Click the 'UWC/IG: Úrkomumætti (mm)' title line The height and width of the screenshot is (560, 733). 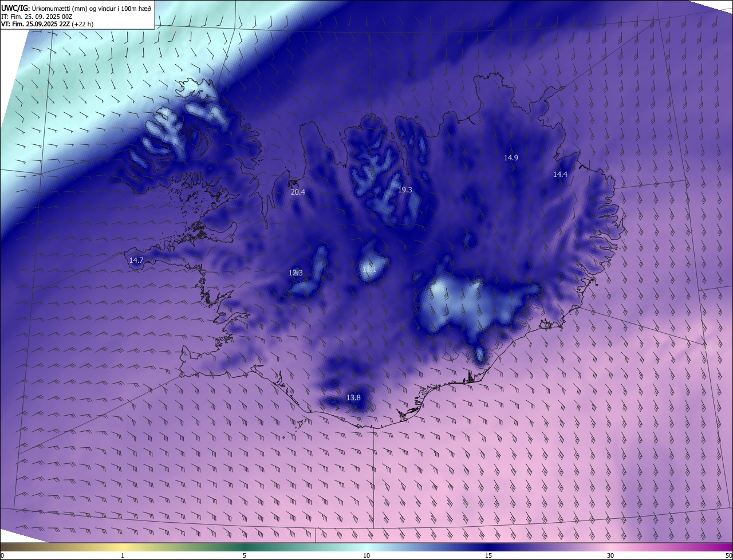[x=76, y=8]
